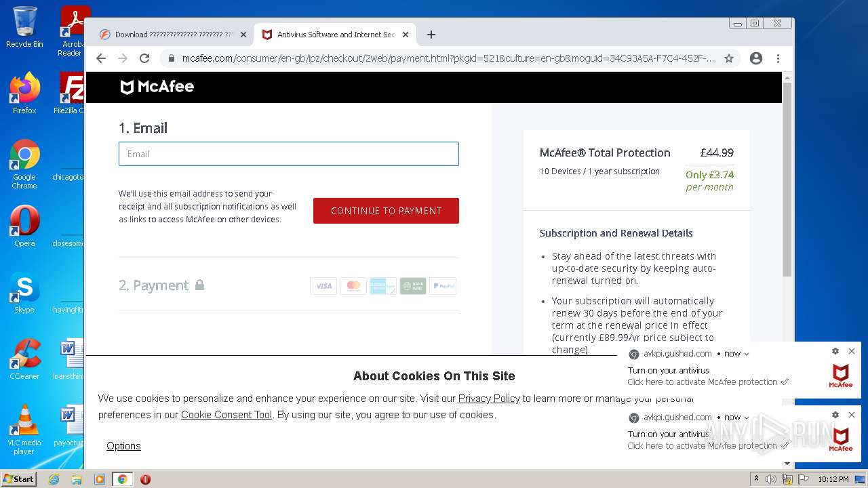
Task: Open Chrome three-dot menu
Action: pyautogui.click(x=778, y=58)
